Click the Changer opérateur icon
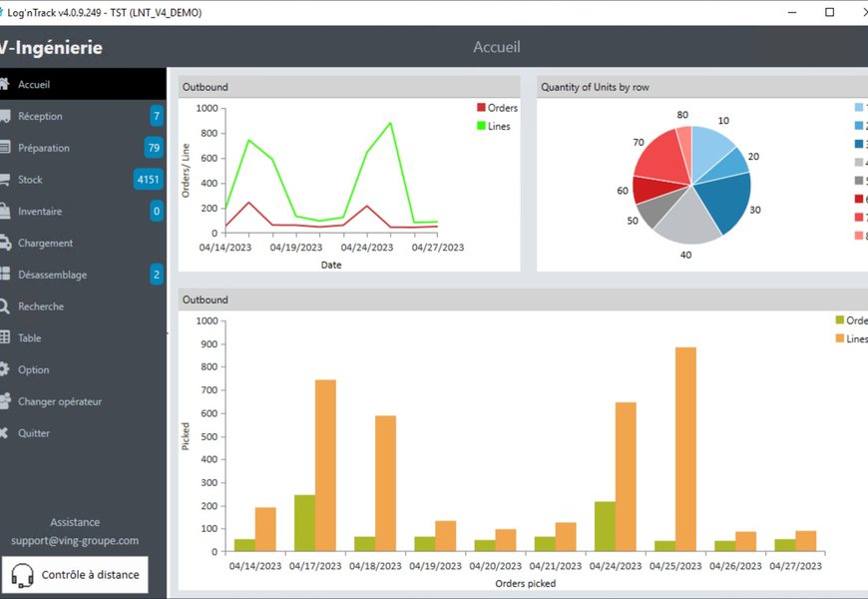 point(5,401)
